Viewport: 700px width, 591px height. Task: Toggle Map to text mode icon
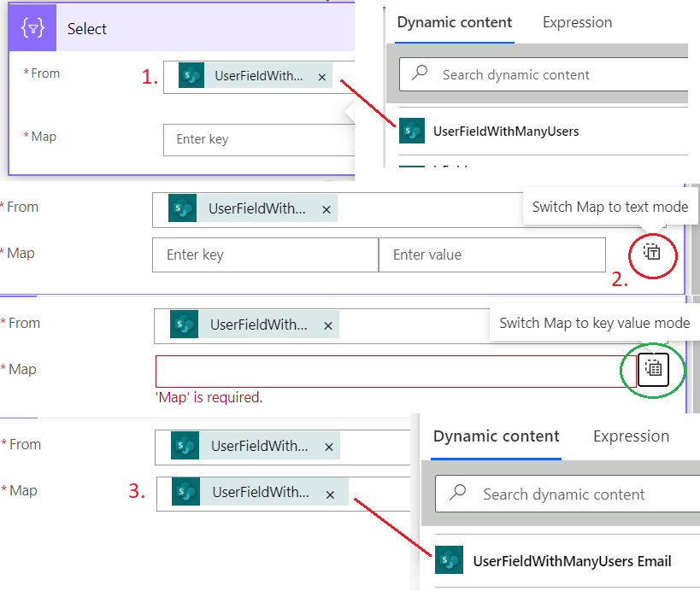point(652,253)
